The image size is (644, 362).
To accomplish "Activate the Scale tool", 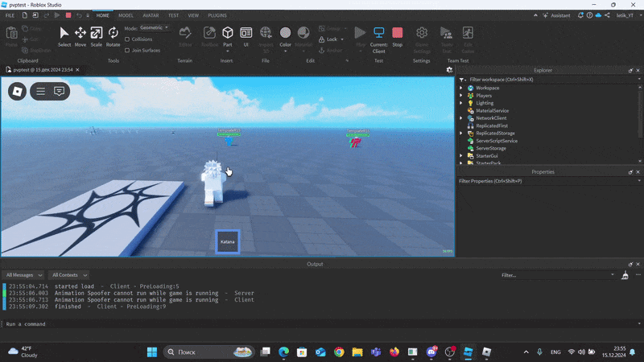I will click(96, 37).
